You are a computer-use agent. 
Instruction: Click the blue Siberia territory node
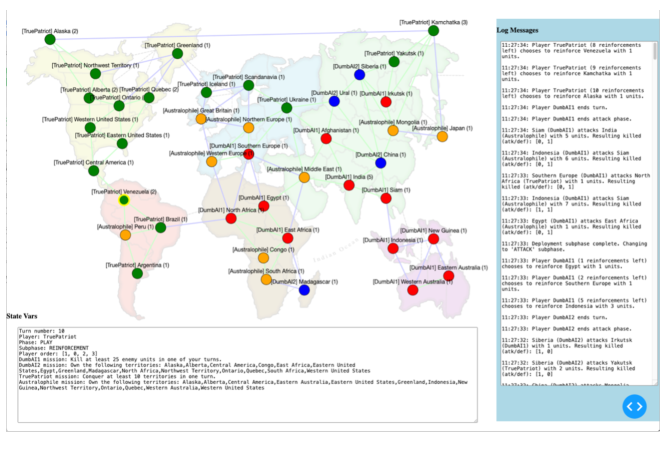(x=359, y=75)
